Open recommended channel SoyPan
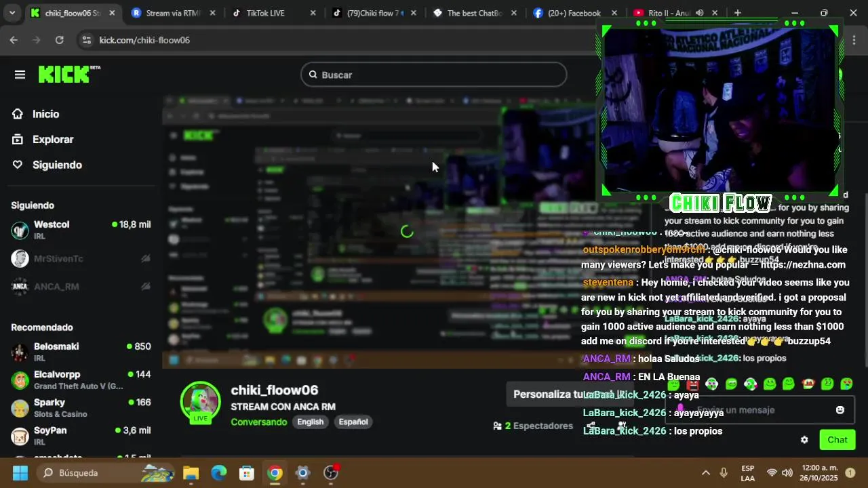The image size is (868, 488). click(x=81, y=435)
